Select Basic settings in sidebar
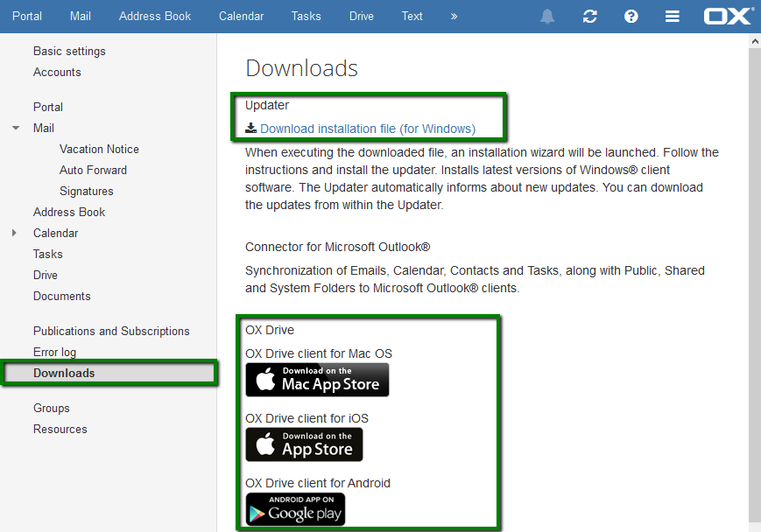 69,51
